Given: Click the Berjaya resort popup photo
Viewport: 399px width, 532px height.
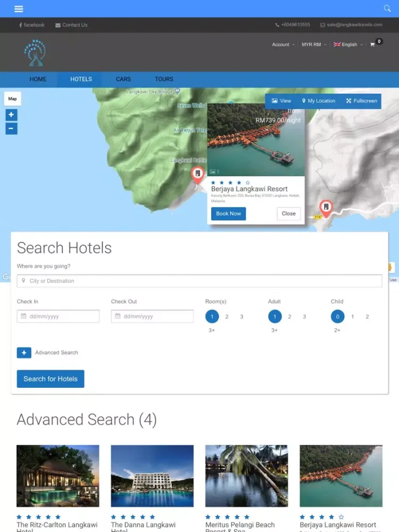Looking at the screenshot, I should (256, 140).
